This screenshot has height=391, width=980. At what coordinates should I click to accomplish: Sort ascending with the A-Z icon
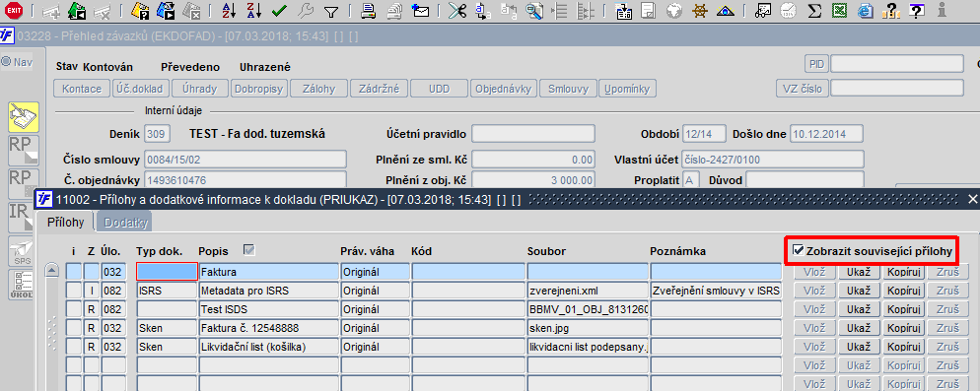pos(230,11)
